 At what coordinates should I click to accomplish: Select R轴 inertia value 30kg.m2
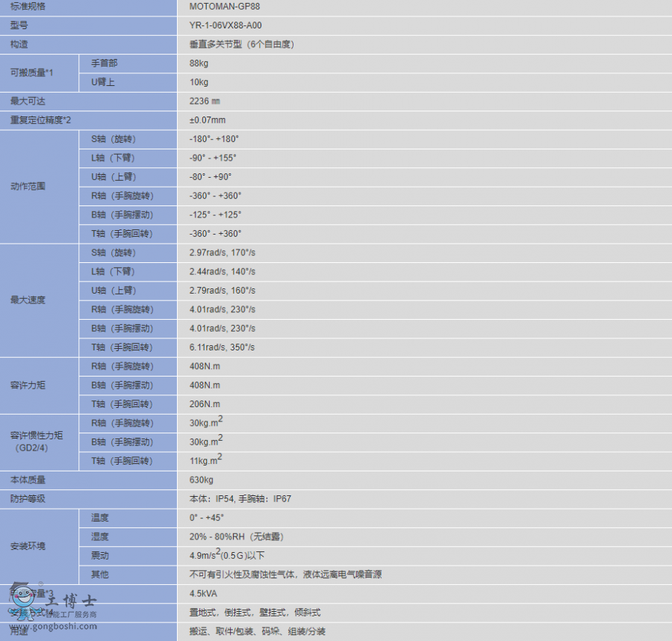tap(206, 422)
